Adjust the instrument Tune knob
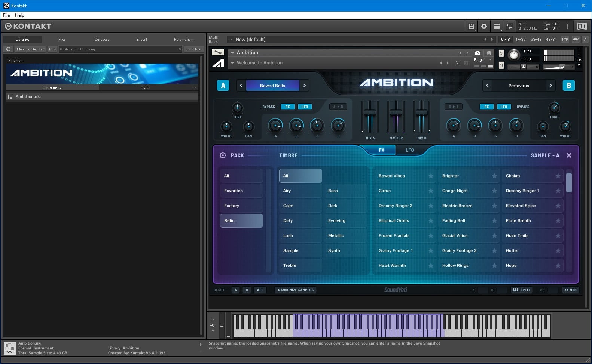592x364 pixels. pos(514,55)
